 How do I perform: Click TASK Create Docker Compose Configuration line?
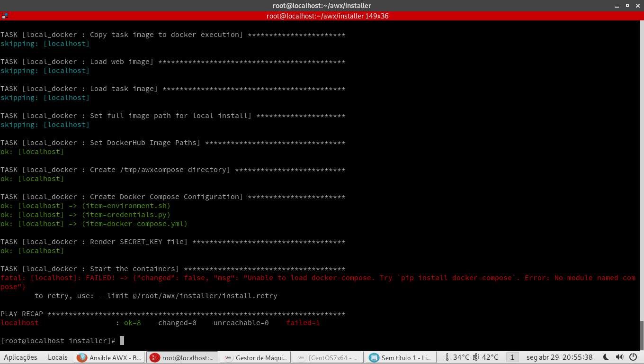coord(173,197)
